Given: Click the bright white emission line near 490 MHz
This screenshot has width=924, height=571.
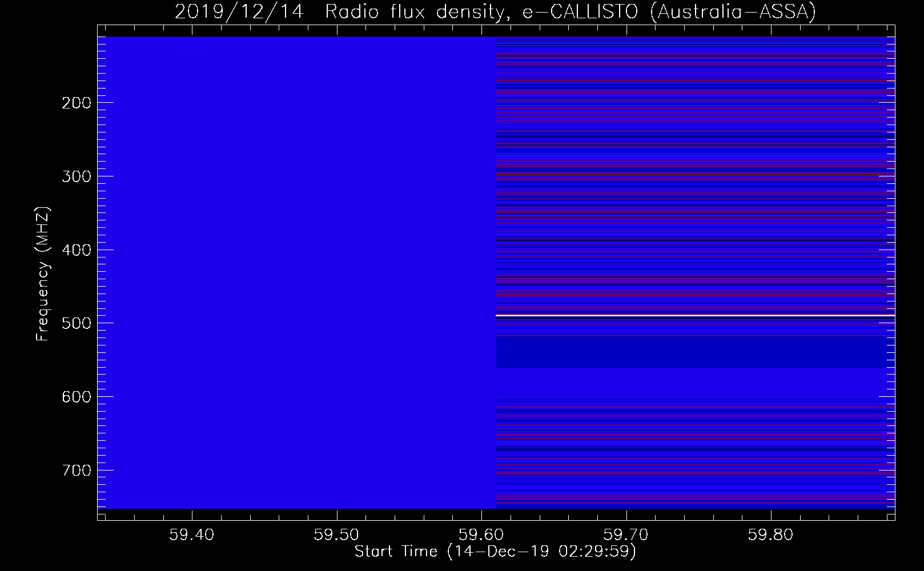Looking at the screenshot, I should tap(695, 315).
